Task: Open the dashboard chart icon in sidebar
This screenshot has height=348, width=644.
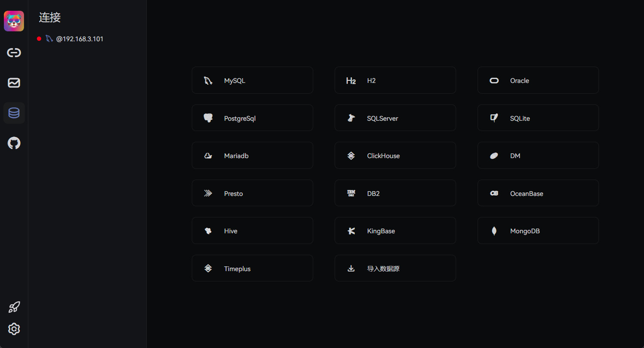Action: pyautogui.click(x=14, y=83)
